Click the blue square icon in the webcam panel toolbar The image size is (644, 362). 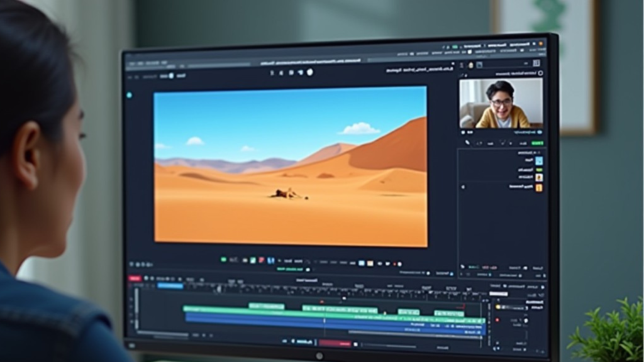479,65
